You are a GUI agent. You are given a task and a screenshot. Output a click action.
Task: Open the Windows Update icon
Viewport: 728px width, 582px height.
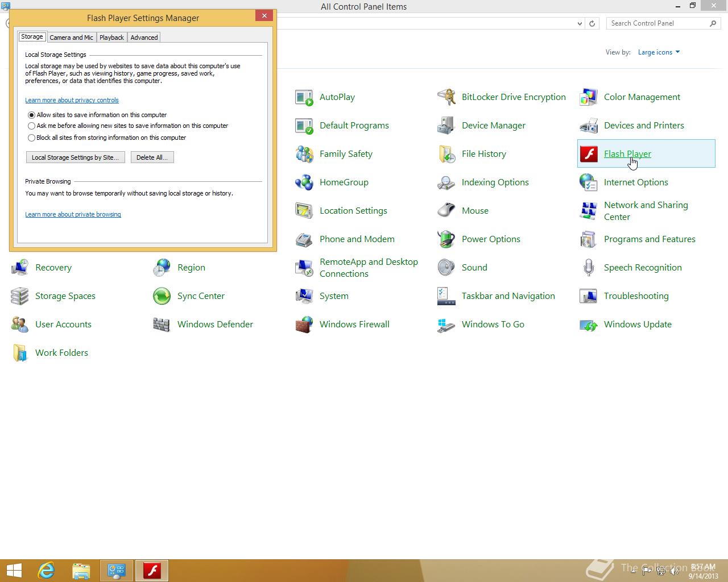[x=589, y=325]
